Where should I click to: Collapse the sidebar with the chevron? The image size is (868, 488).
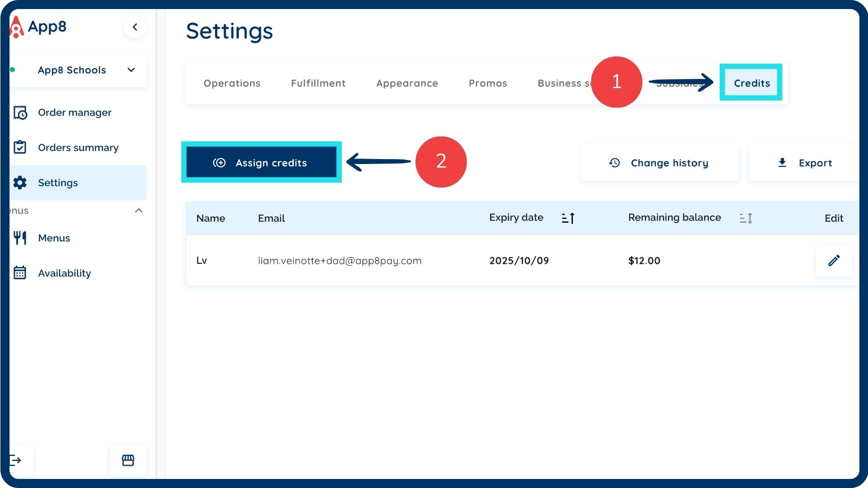coord(135,27)
